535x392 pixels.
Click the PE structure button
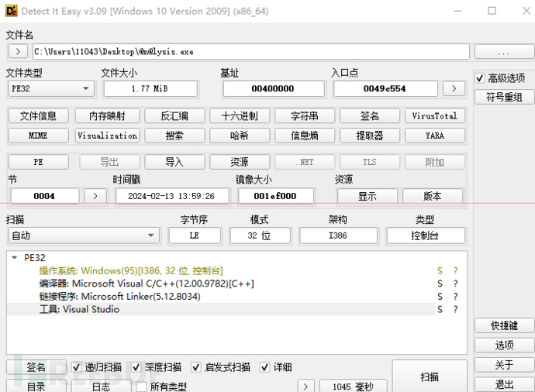pyautogui.click(x=38, y=162)
